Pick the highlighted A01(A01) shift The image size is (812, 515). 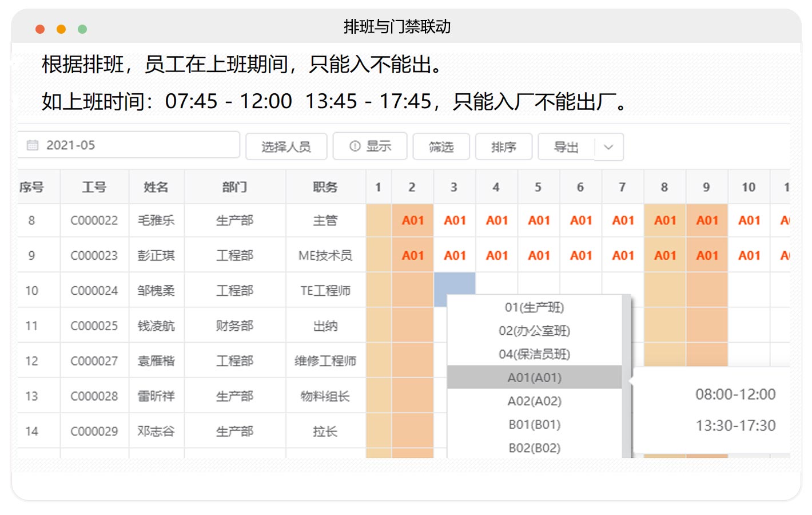point(534,378)
